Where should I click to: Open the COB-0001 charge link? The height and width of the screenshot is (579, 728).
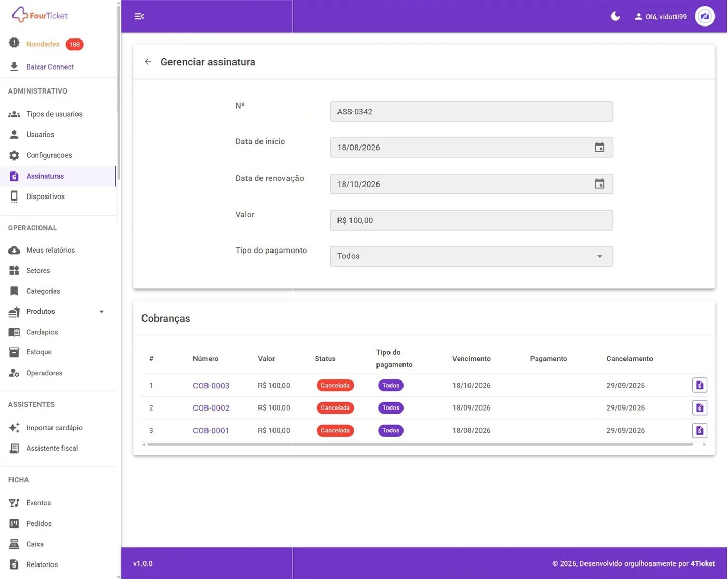(211, 431)
